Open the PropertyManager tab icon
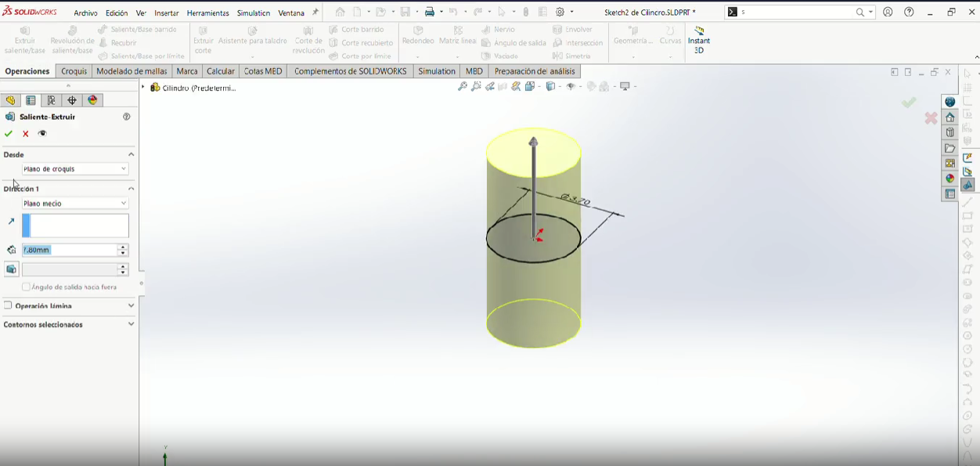 [x=31, y=100]
